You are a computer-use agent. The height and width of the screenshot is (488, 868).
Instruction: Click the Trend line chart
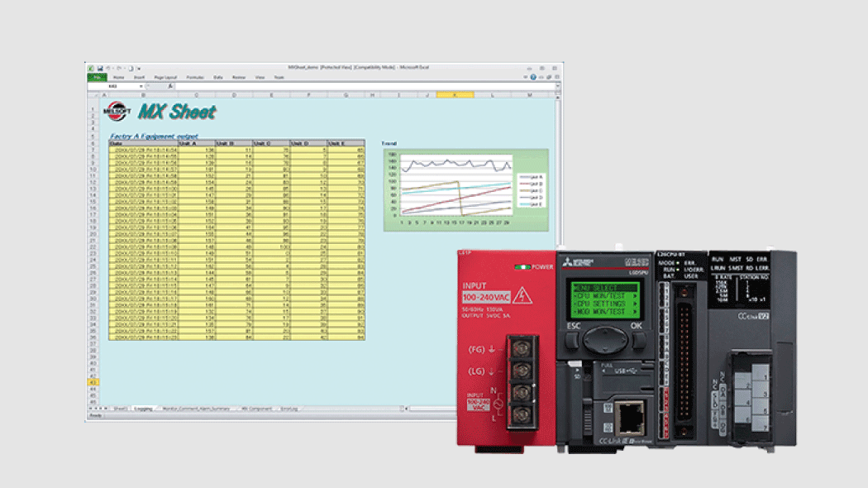465,189
